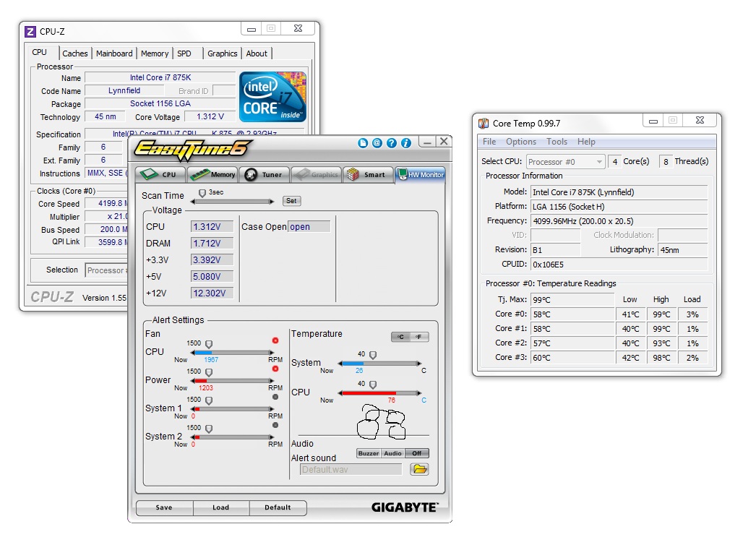Image resolution: width=756 pixels, height=558 pixels.
Task: Go to the Tuner tab
Action: [265, 175]
